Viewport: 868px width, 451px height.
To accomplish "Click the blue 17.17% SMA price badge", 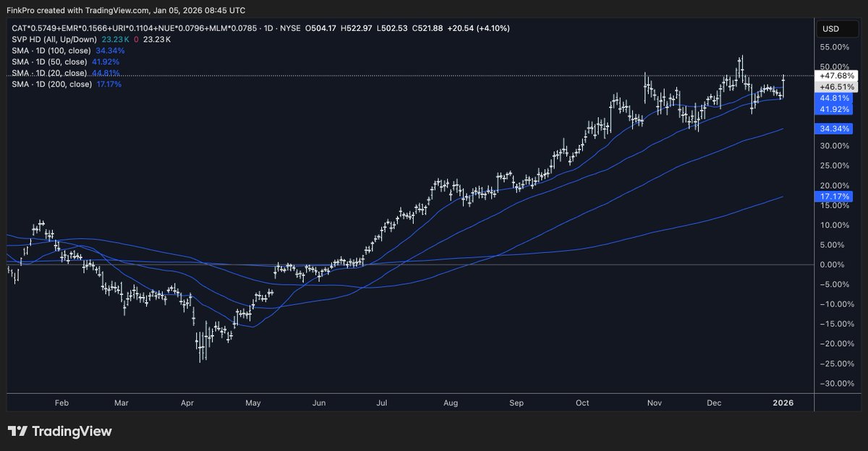I will click(836, 196).
